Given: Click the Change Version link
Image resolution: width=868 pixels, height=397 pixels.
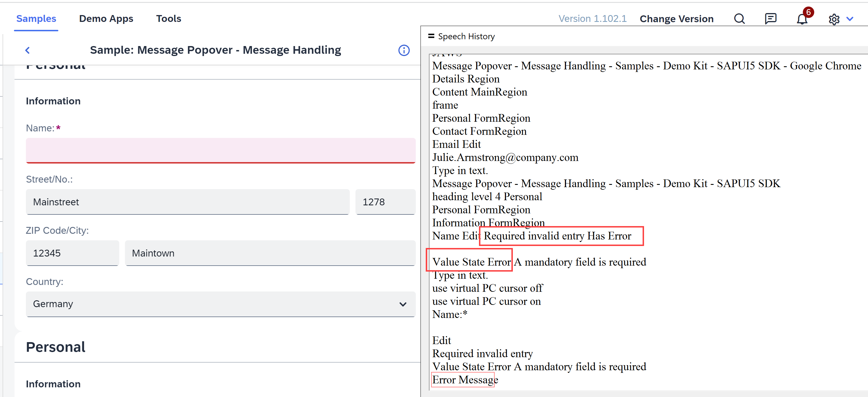Looking at the screenshot, I should pyautogui.click(x=676, y=18).
